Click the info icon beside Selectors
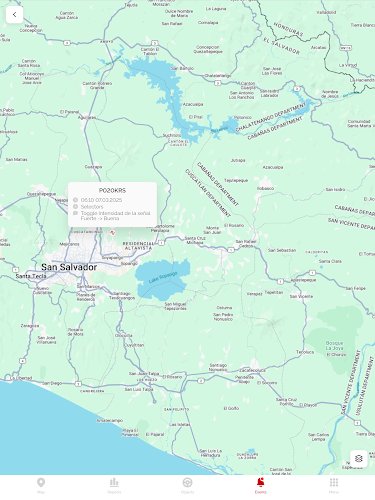This screenshot has height=500, width=375. coord(75,207)
